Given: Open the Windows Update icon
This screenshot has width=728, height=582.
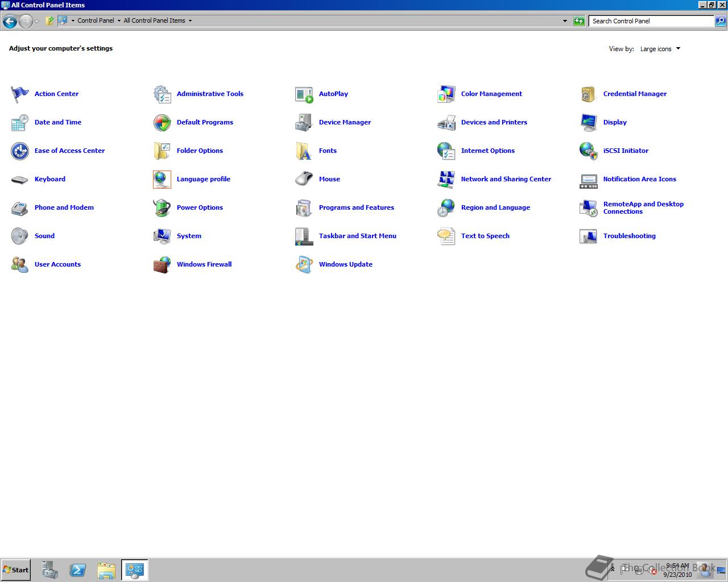Looking at the screenshot, I should pos(304,265).
